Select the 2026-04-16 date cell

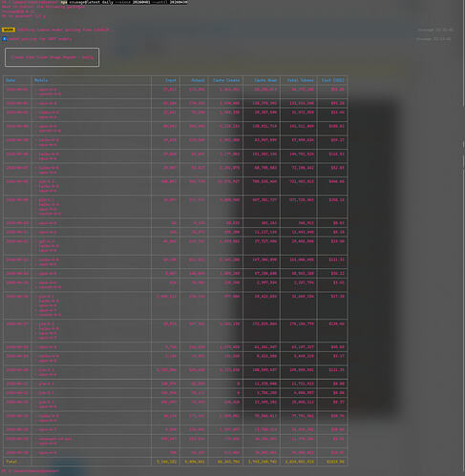pyautogui.click(x=17, y=297)
